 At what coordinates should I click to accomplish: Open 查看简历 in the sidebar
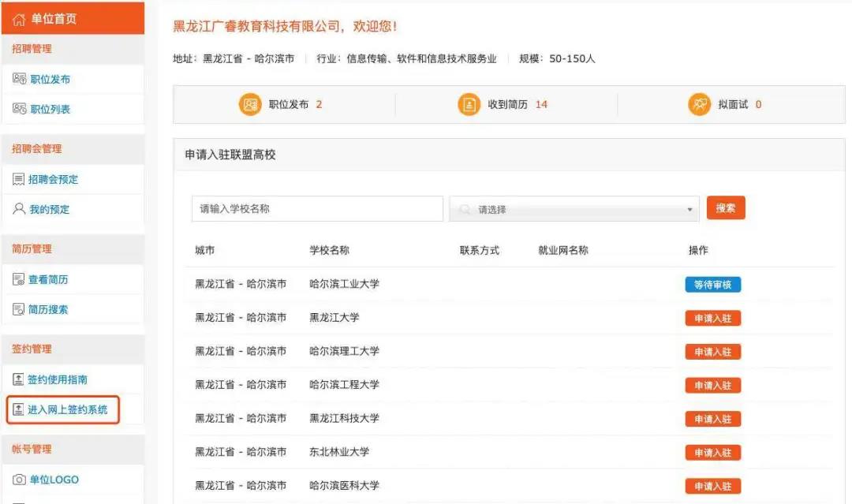click(x=48, y=279)
